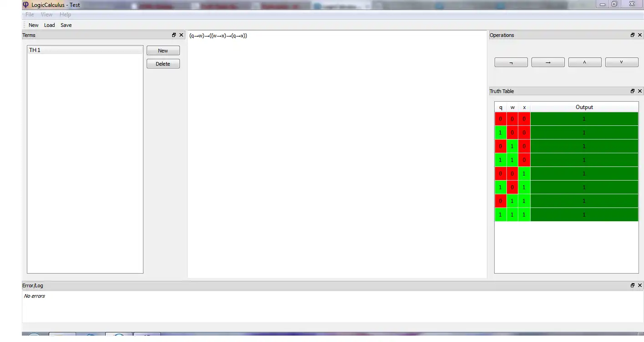Insert the disjunction ∨ operator
Image resolution: width=644 pixels, height=342 pixels.
622,62
